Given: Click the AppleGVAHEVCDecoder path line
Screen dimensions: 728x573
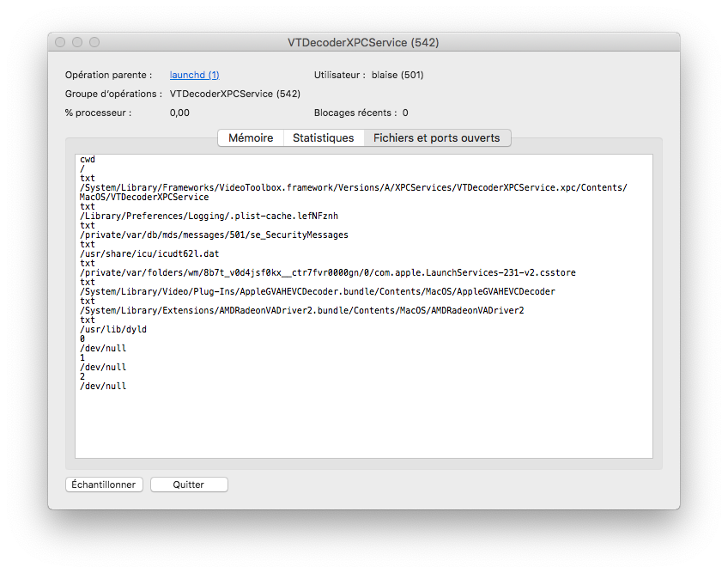Looking at the screenshot, I should [x=317, y=291].
